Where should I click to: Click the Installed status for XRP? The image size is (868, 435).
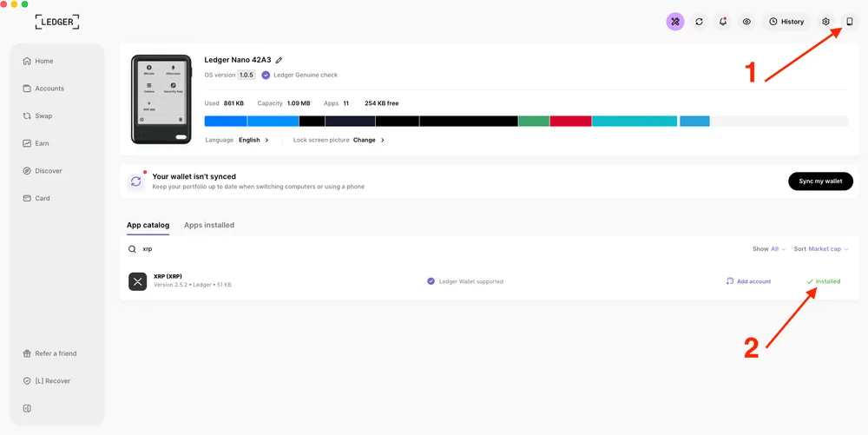pos(824,281)
